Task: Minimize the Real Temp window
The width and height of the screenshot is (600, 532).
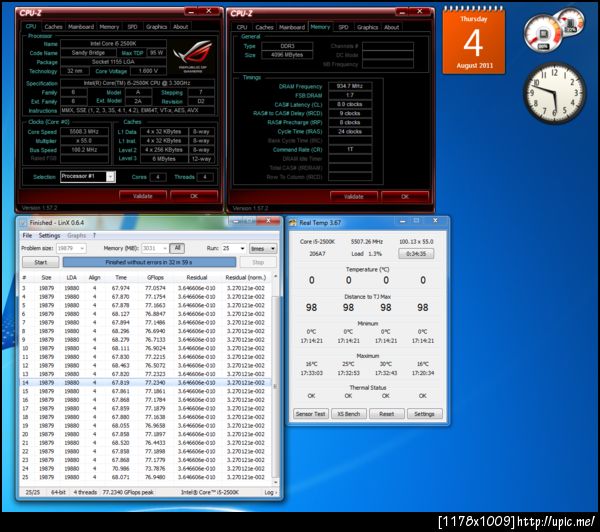Action: (x=402, y=221)
